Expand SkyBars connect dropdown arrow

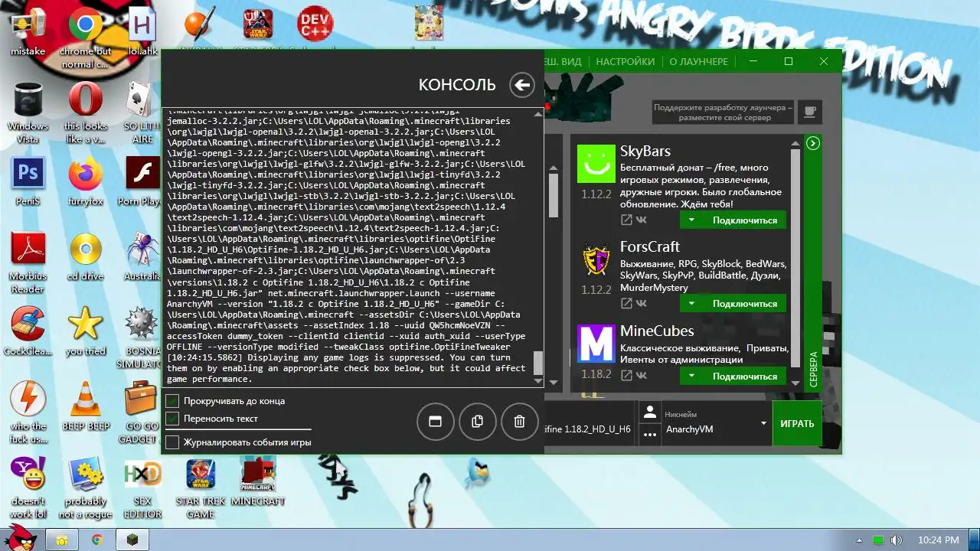click(x=691, y=220)
